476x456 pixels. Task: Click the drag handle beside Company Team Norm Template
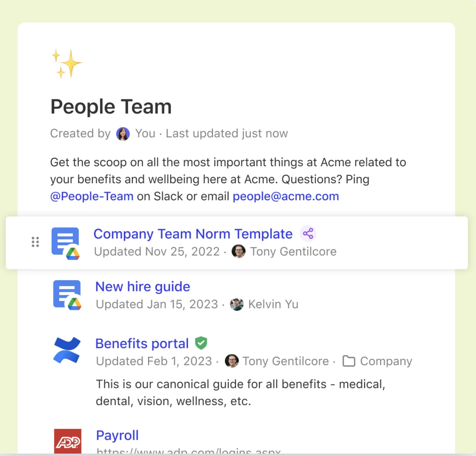point(35,242)
